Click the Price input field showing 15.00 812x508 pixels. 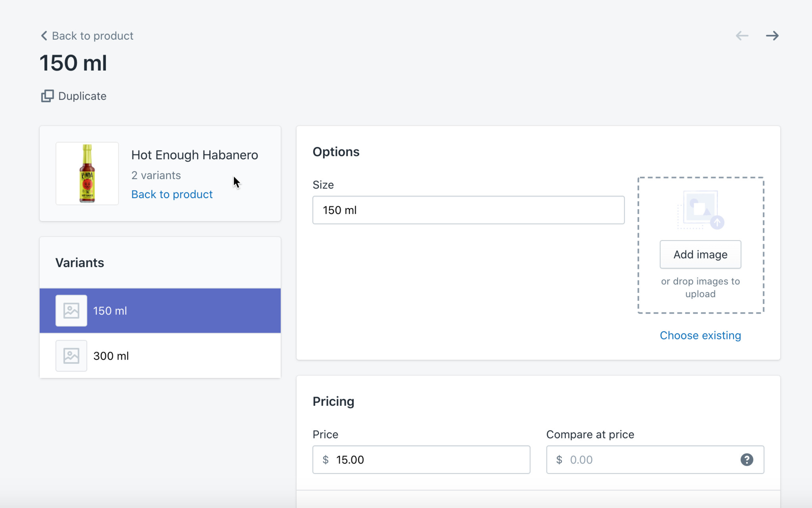(x=422, y=460)
